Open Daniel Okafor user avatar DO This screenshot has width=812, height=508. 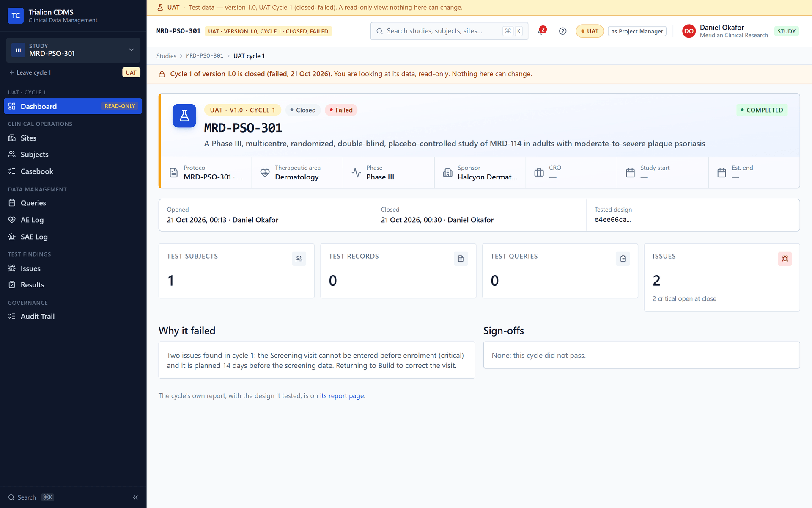689,31
